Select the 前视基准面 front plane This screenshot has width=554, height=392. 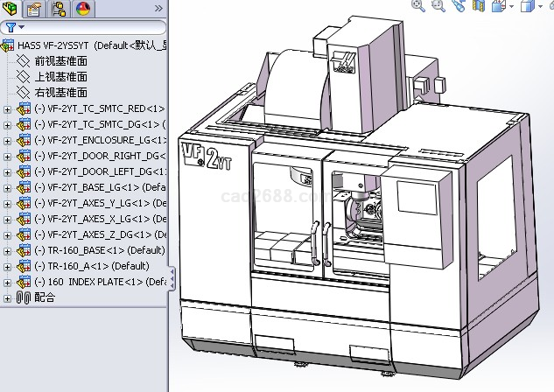pos(60,61)
